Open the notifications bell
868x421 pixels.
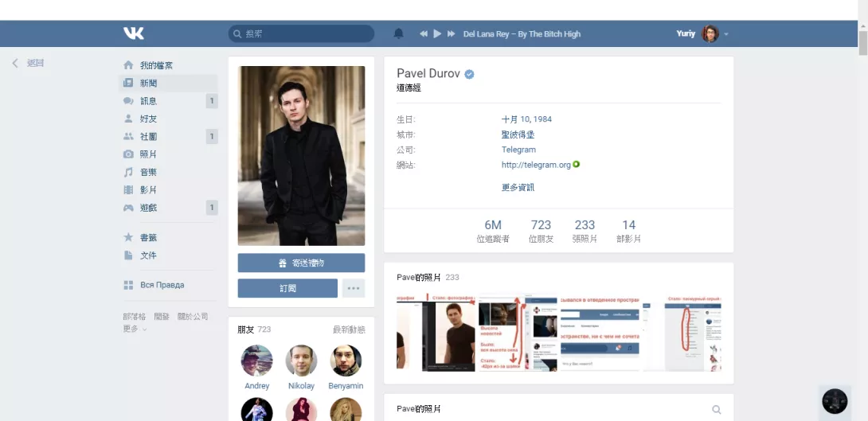tap(399, 33)
